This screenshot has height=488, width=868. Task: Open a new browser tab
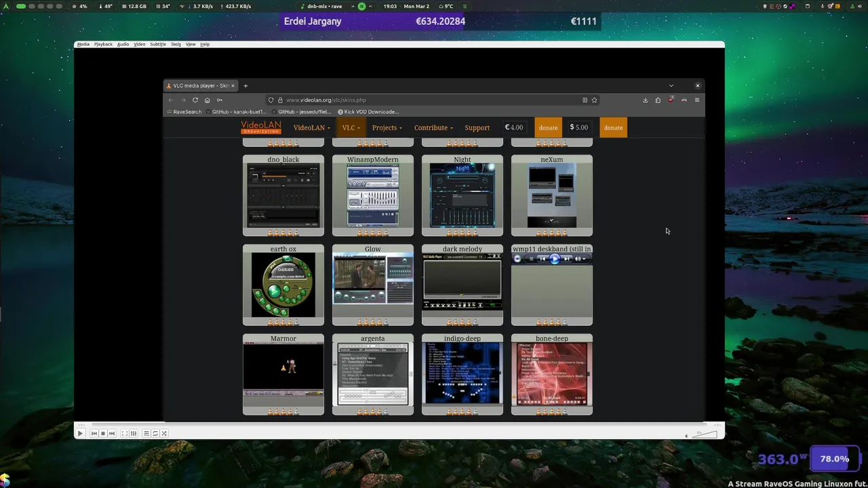[x=245, y=85]
